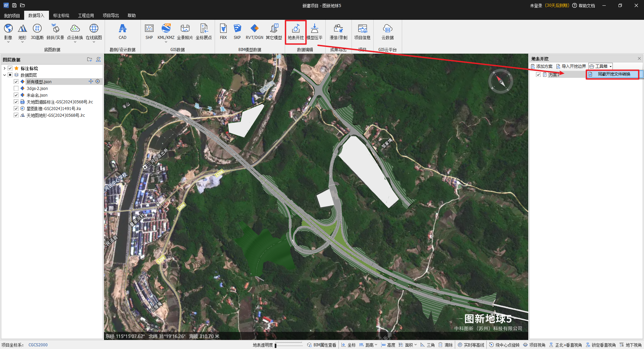Click the CAD import icon
This screenshot has height=349, width=644.
[x=122, y=32]
